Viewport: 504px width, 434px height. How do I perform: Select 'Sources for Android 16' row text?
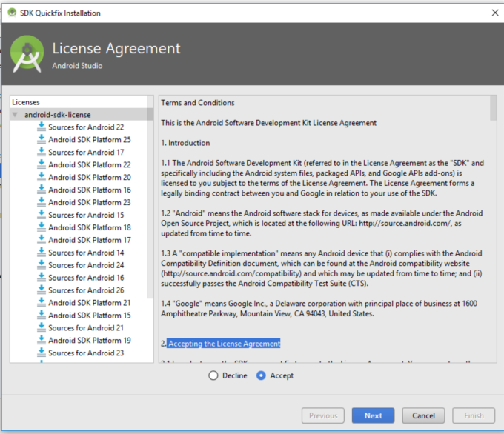coord(86,278)
